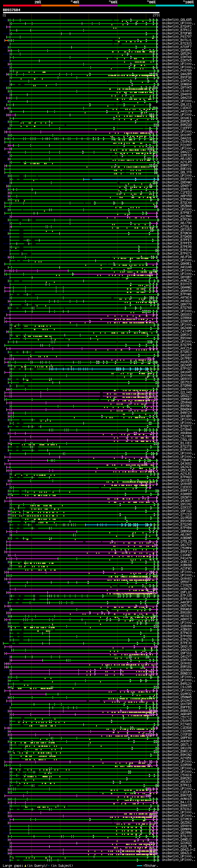Select the UniRef100_B9MZR2 label
This screenshot has height=868, width=197.
pos(177,779)
